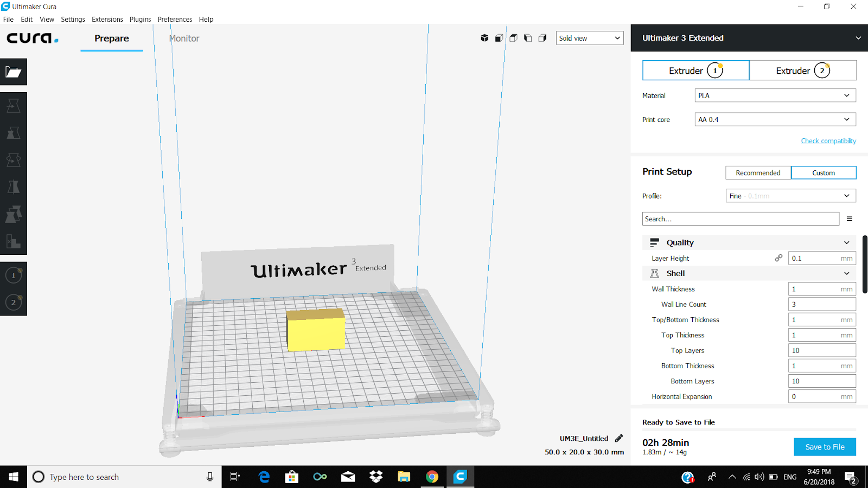Click the Horizontal Expansion value field
This screenshot has height=488, width=868.
click(822, 396)
